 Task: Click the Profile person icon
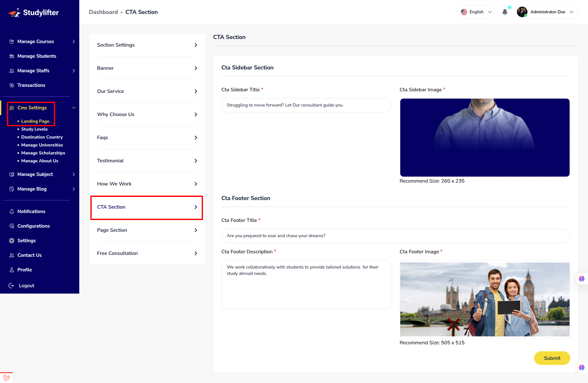[12, 270]
